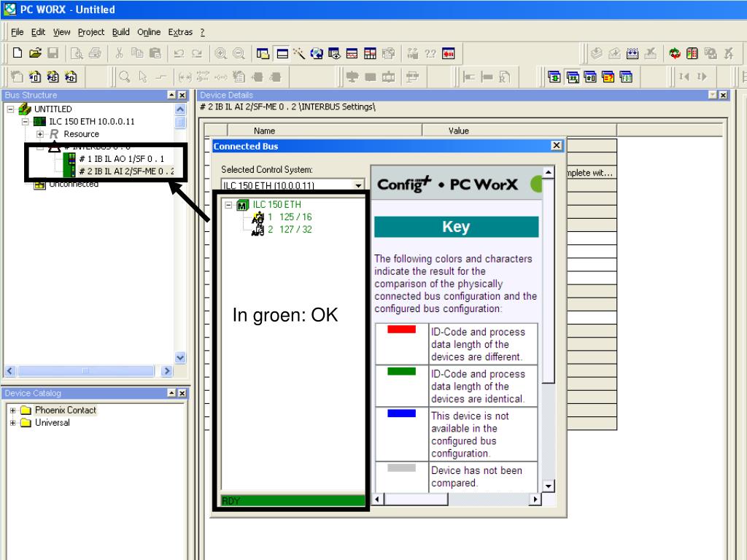Click the message window toolbar icon

(282, 52)
